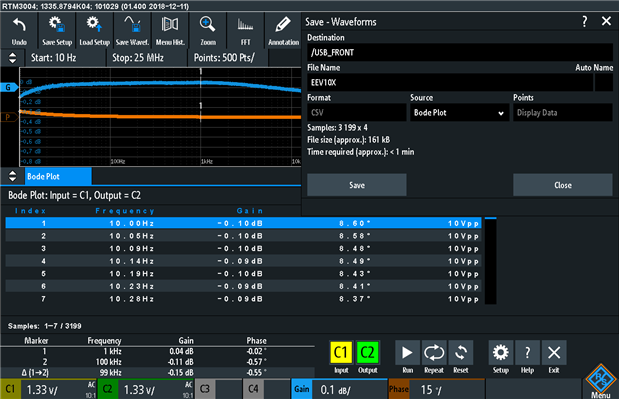619x399 pixels.
Task: Select Marker 2 row at 100 kHz
Action: 157,362
